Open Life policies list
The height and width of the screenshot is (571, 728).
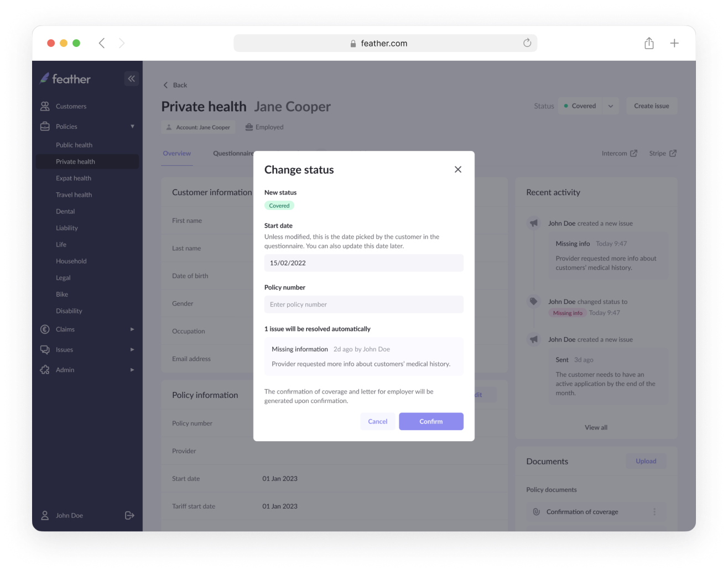click(x=61, y=244)
